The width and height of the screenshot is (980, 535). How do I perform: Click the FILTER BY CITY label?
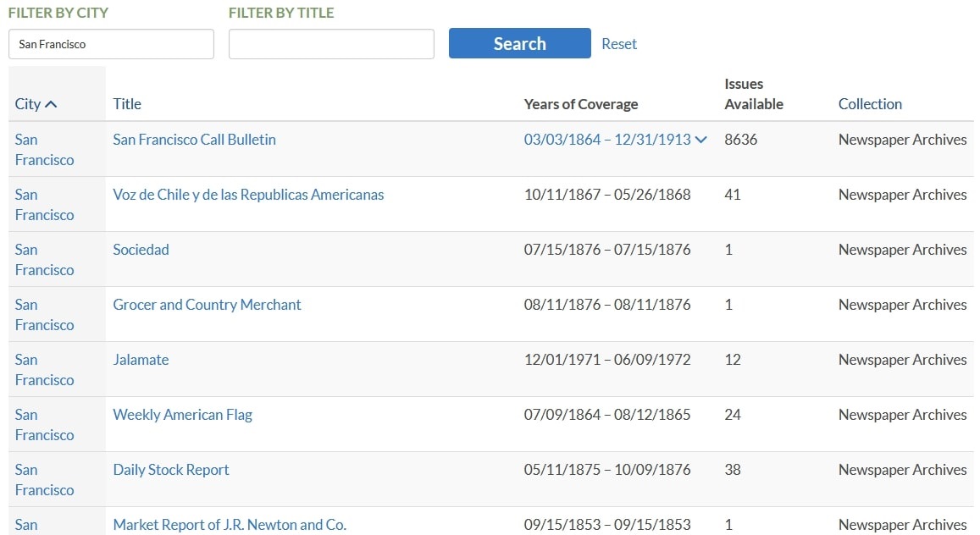coord(58,13)
